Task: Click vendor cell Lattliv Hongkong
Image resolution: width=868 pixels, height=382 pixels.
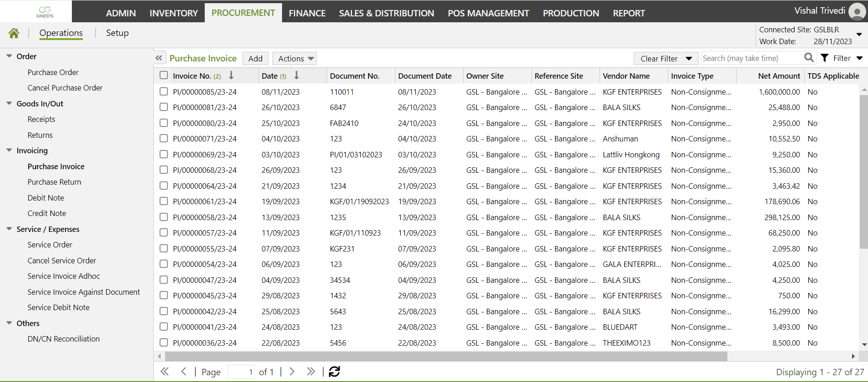Action: [631, 155]
